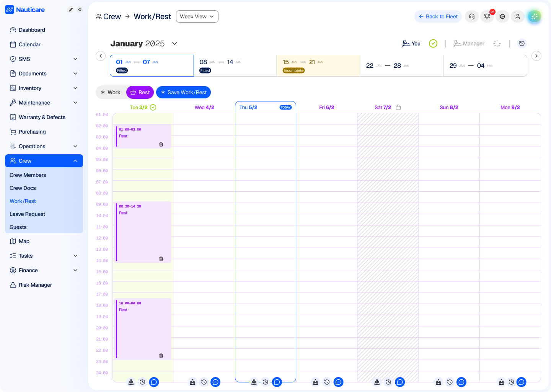551x392 pixels.
Task: Select the Rest mode toggle
Action: pyautogui.click(x=140, y=92)
